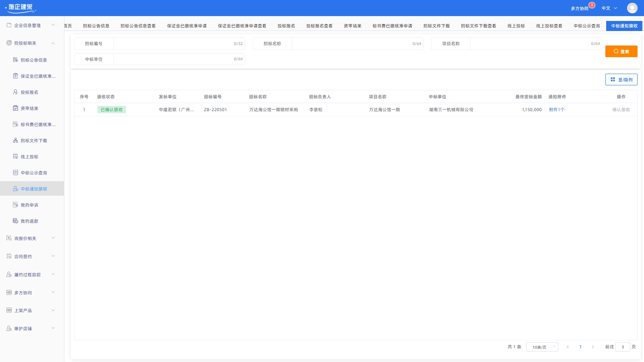The image size is (644, 362).
Task: Click 万达海公馆一期钢材采购 cell
Action: [273, 110]
